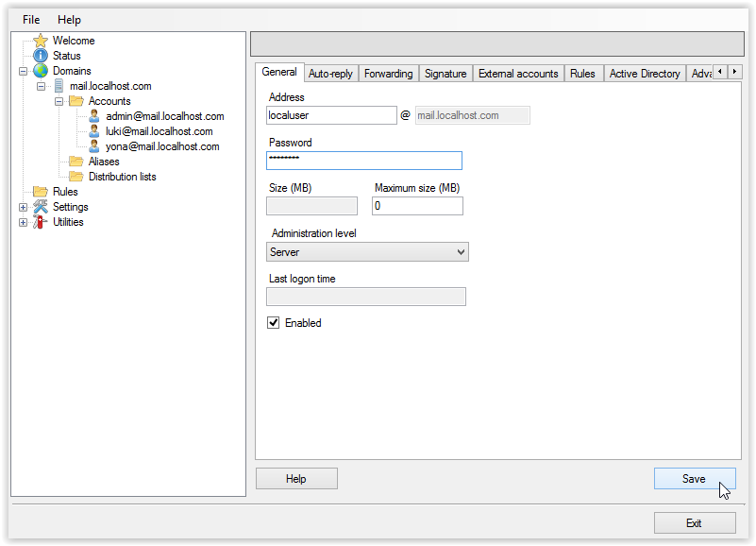Viewport: 756px width, 546px height.
Task: Click the Settings tools icon
Action: [x=41, y=207]
